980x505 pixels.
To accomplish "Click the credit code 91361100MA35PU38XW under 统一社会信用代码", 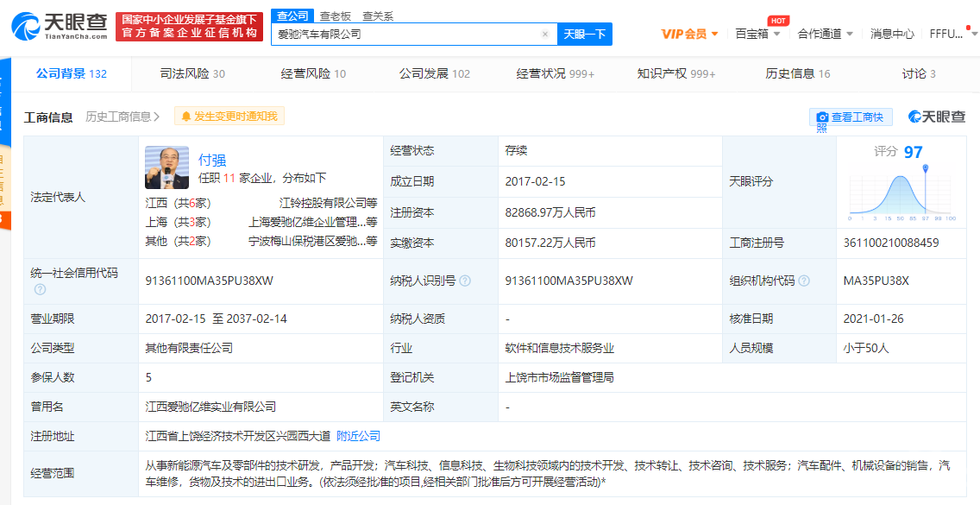I will [210, 281].
